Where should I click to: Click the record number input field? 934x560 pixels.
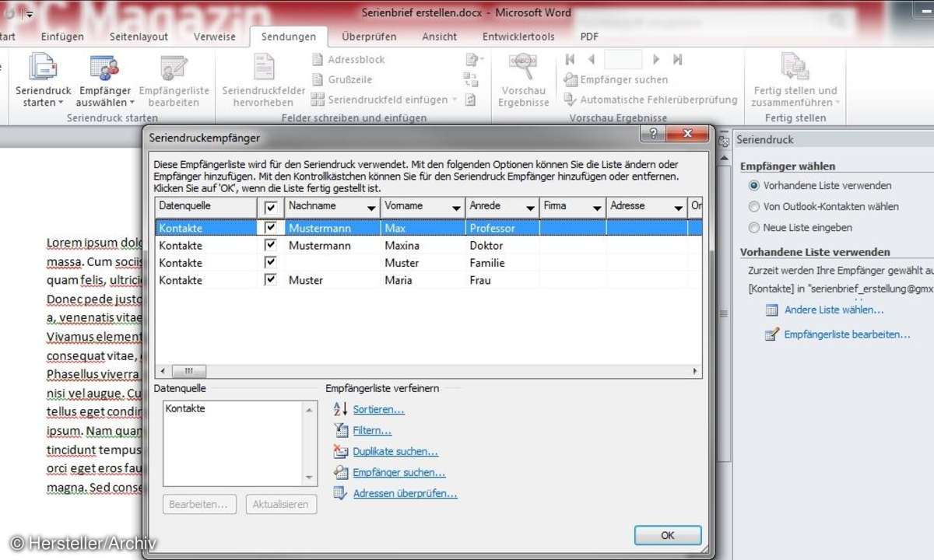click(x=623, y=59)
